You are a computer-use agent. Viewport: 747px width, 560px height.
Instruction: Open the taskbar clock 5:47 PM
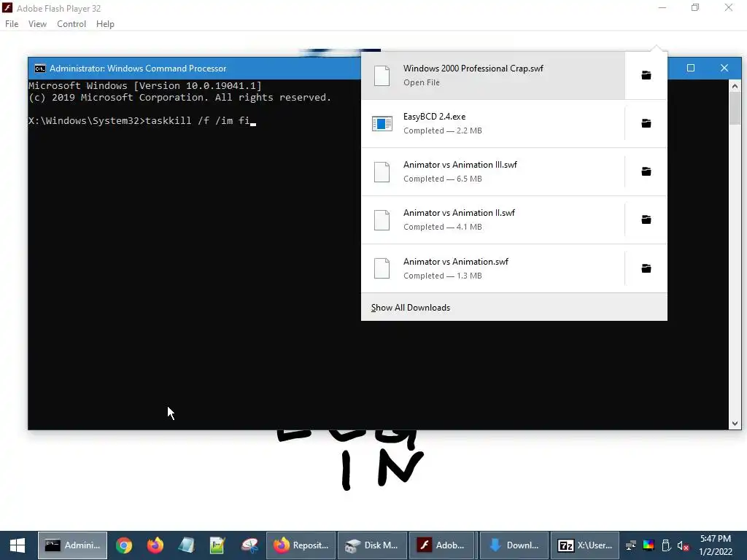[716, 545]
